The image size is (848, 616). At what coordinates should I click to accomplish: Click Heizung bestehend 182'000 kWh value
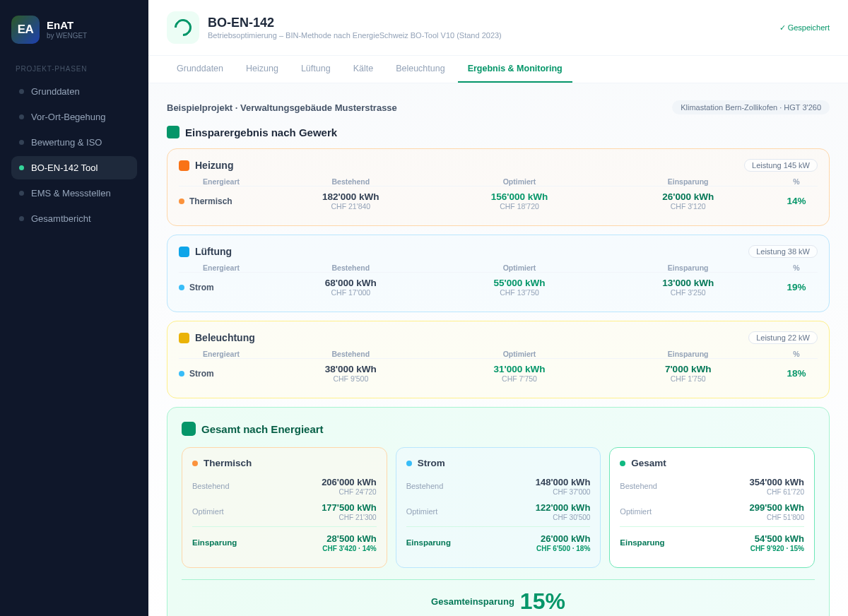pyautogui.click(x=351, y=196)
